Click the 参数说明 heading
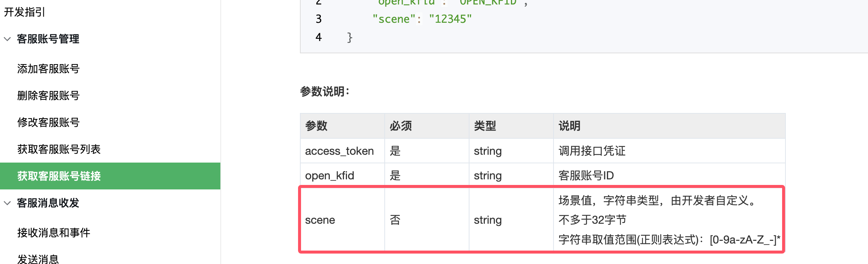Viewport: 868px width, 264px height. click(x=325, y=91)
